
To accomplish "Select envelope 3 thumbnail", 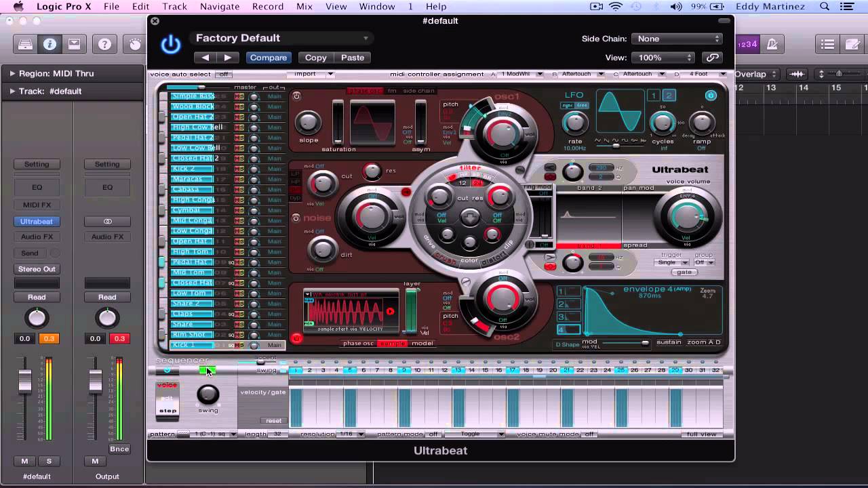I will [x=568, y=317].
